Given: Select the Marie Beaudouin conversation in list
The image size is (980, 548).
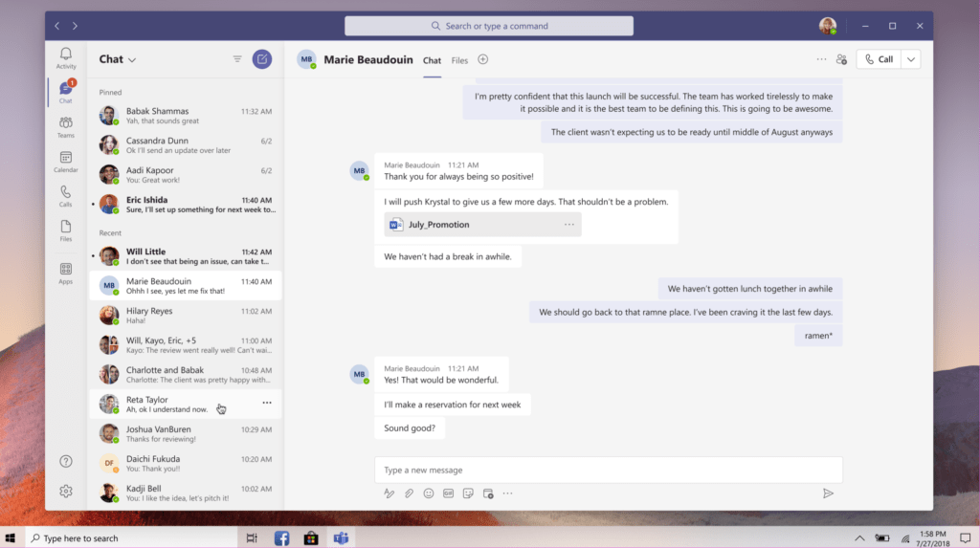Looking at the screenshot, I should coord(186,286).
